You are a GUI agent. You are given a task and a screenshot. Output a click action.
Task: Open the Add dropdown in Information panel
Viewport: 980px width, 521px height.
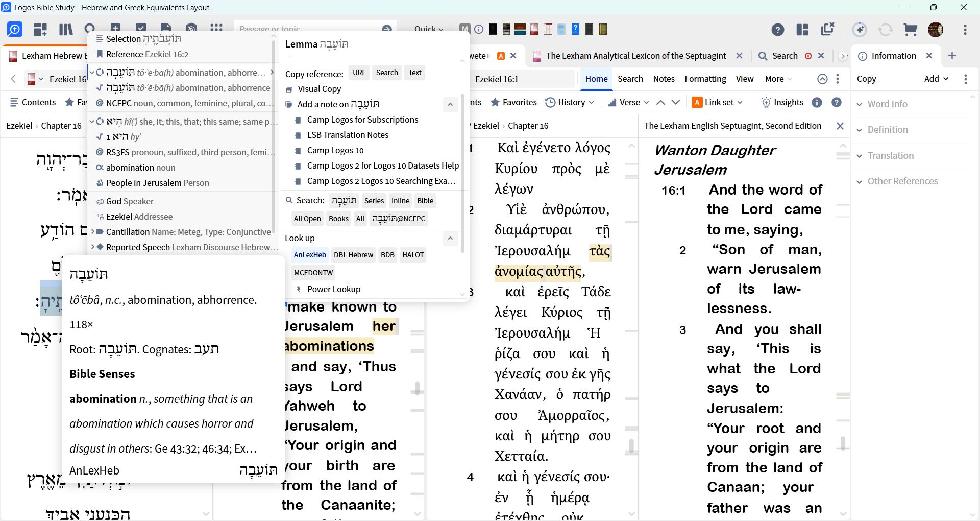click(x=937, y=79)
